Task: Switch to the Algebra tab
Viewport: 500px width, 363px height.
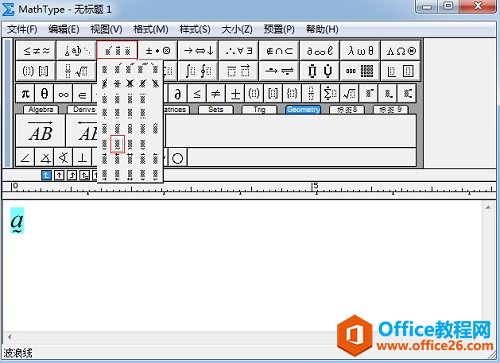Action: (41, 109)
